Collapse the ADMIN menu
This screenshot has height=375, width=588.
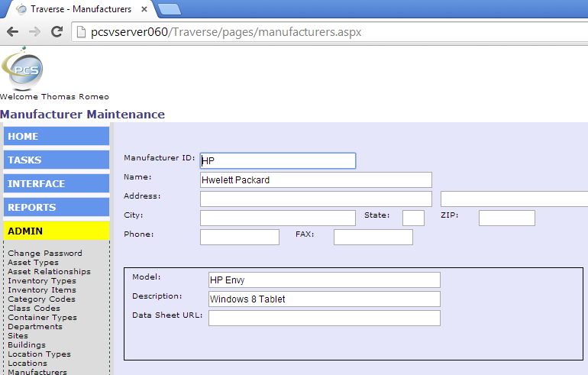(x=57, y=231)
